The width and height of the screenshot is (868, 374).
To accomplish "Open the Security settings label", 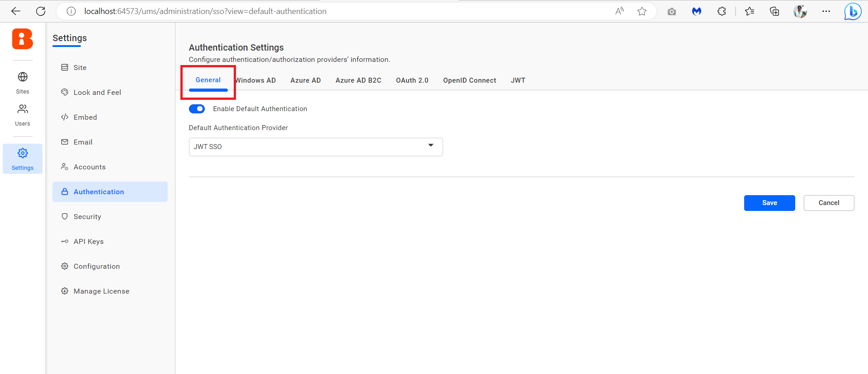I will [x=87, y=216].
